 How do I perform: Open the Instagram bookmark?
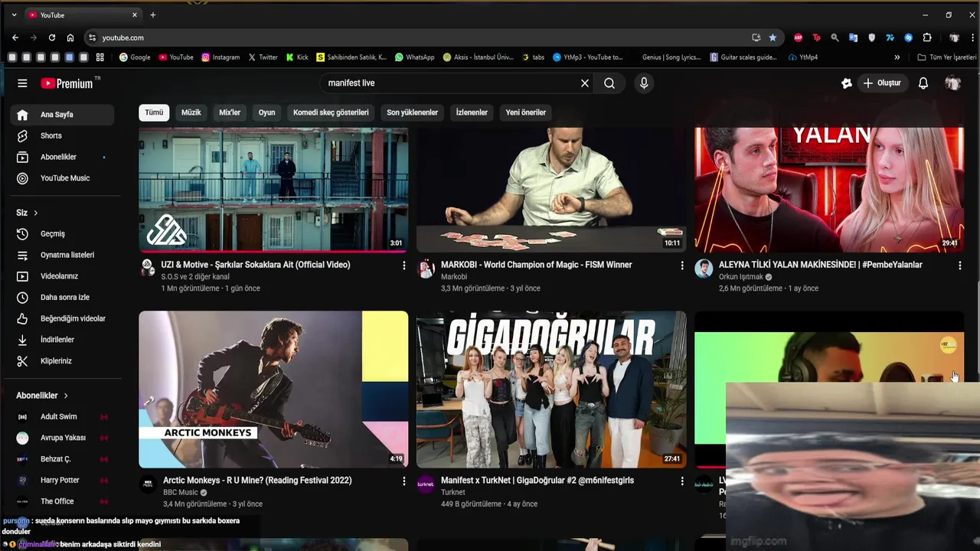pyautogui.click(x=220, y=57)
